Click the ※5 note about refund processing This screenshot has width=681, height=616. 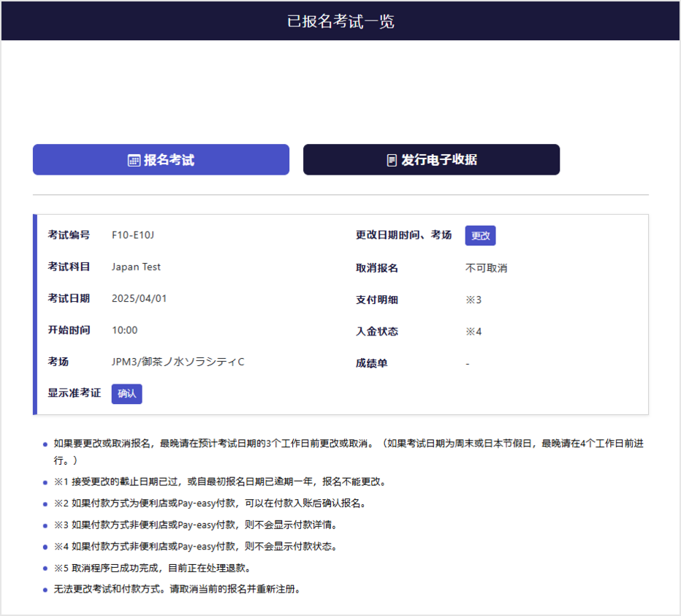coord(153,569)
